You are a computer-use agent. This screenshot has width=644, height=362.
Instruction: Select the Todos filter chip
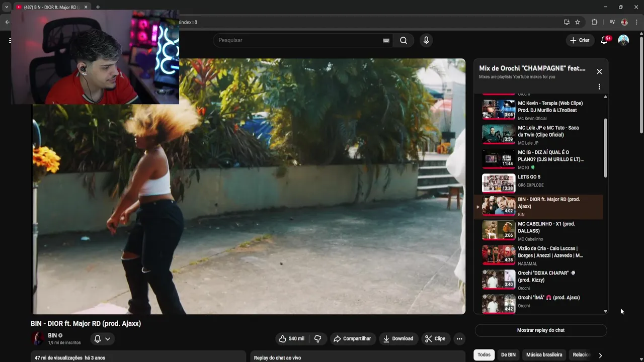[x=484, y=355]
